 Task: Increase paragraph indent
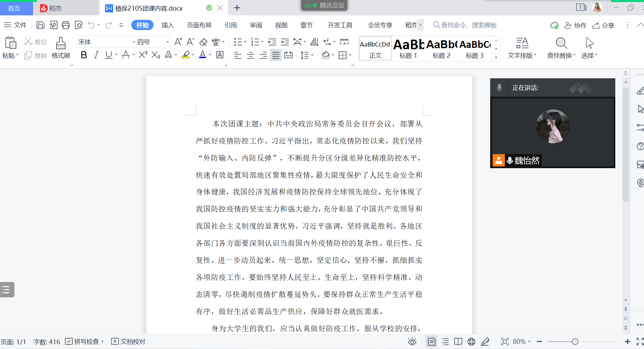click(285, 42)
